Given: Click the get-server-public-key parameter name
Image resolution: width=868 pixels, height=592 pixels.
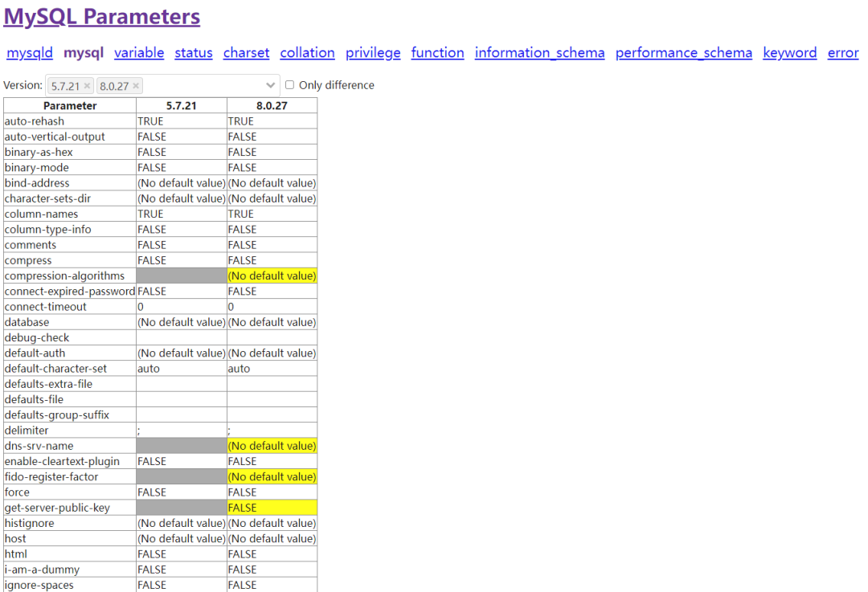Looking at the screenshot, I should click(57, 508).
